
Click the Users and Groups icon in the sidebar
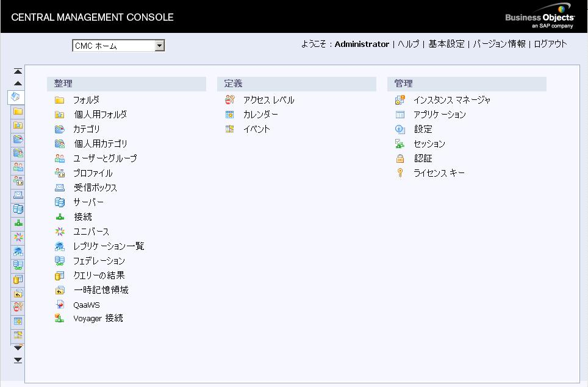point(18,166)
